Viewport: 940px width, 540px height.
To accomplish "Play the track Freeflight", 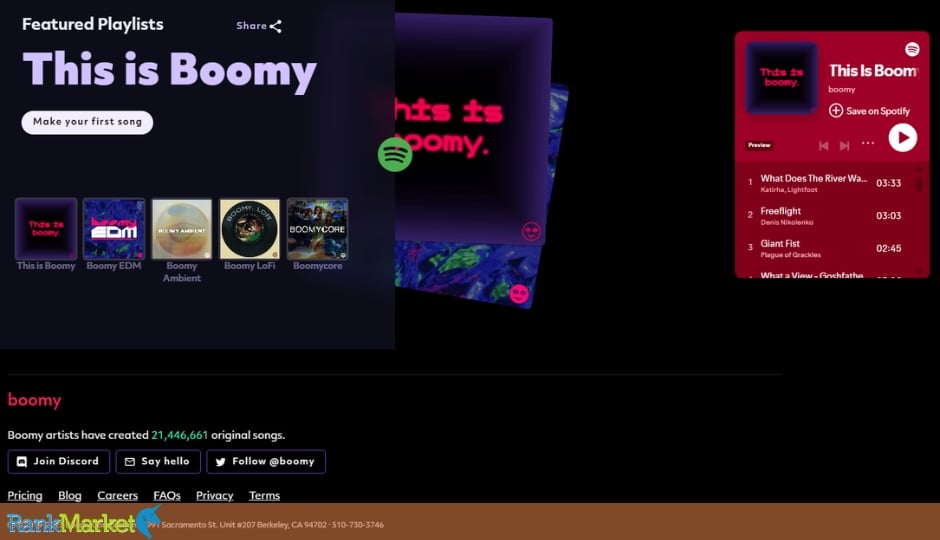I will click(781, 211).
